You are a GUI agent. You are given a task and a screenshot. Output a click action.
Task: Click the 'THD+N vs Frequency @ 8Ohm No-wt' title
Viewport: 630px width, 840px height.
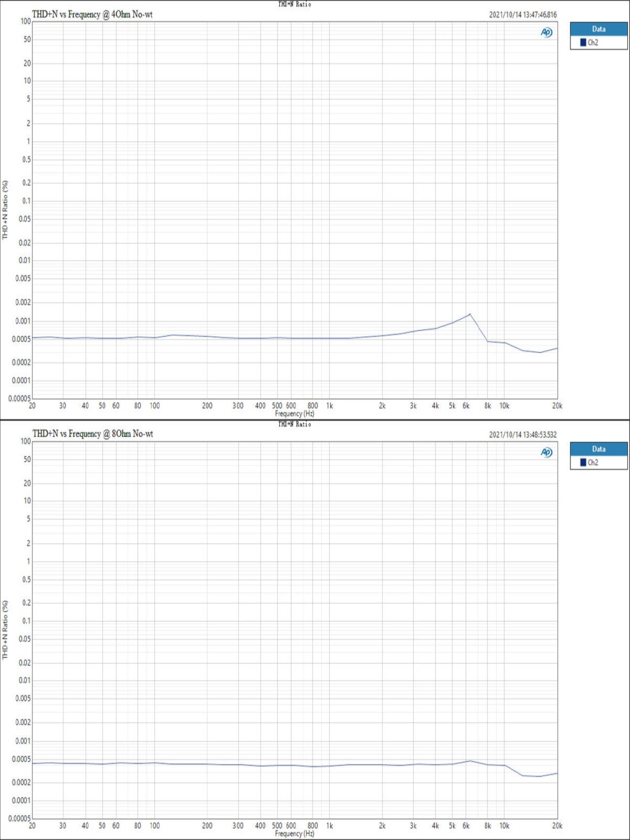tap(92, 434)
